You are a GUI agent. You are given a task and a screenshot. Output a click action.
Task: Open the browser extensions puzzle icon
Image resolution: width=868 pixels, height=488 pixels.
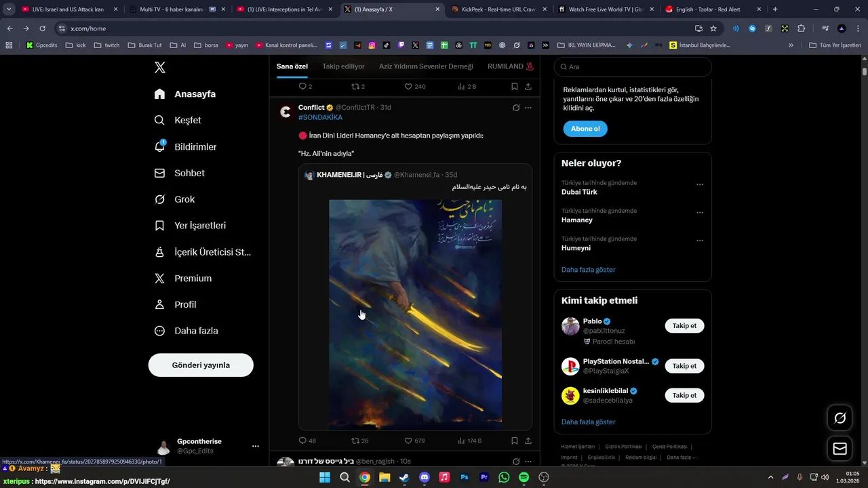[x=802, y=28]
